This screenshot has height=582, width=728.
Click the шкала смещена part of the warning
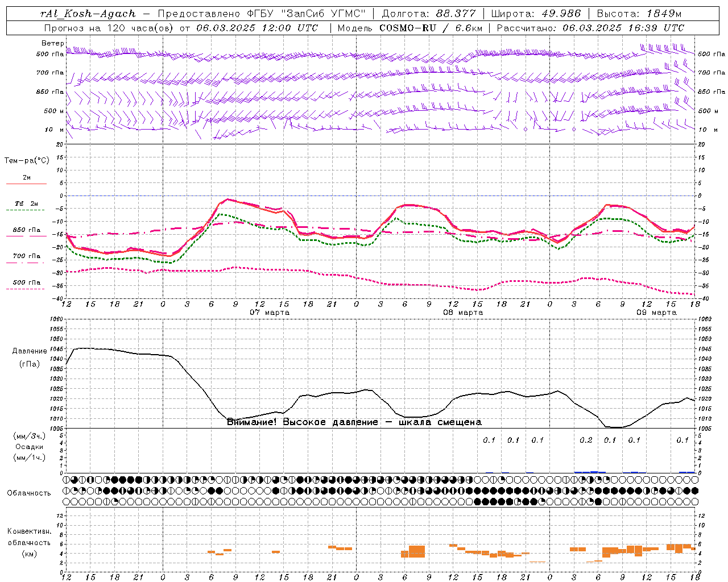click(440, 422)
